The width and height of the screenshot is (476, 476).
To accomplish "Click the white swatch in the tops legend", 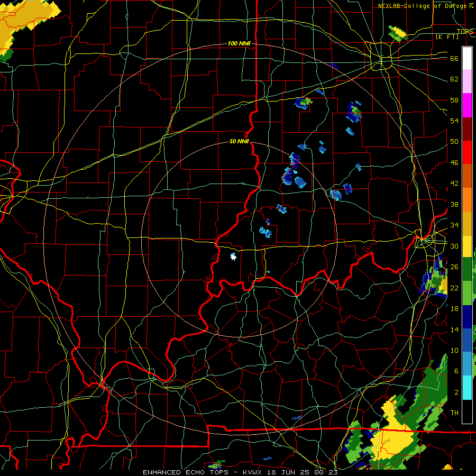I will click(x=467, y=58).
